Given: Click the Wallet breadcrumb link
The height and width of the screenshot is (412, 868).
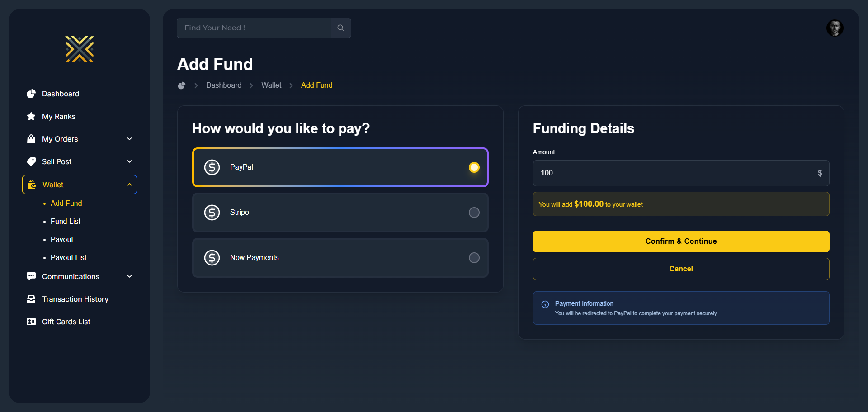Looking at the screenshot, I should (x=271, y=85).
